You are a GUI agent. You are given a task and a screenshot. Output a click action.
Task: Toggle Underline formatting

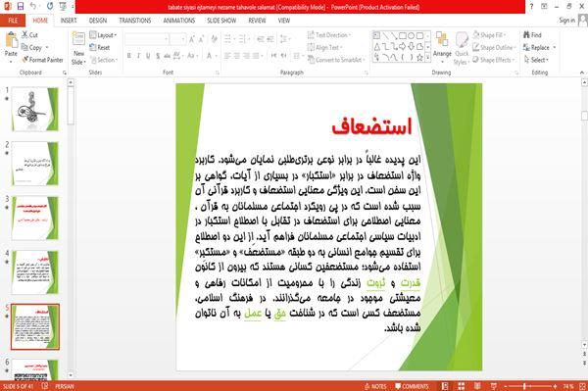[x=148, y=56]
